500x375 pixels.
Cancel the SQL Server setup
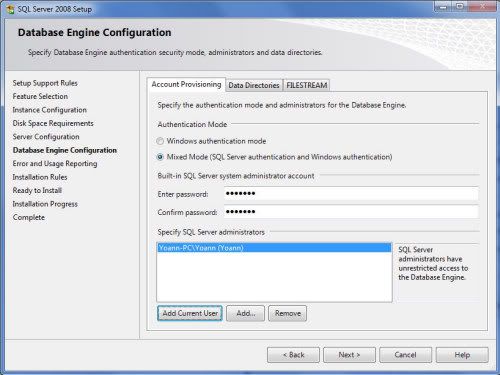pos(405,355)
